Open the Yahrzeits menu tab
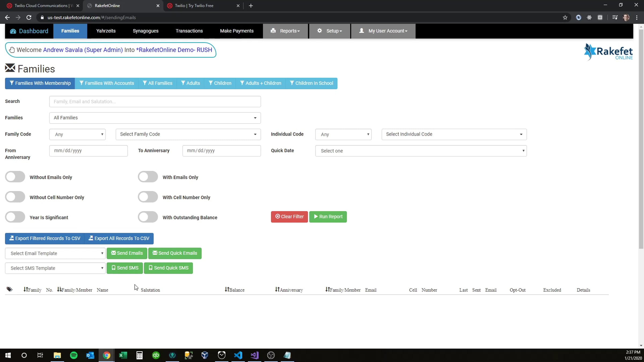Screen dimensions: 644x362 (x=106, y=31)
